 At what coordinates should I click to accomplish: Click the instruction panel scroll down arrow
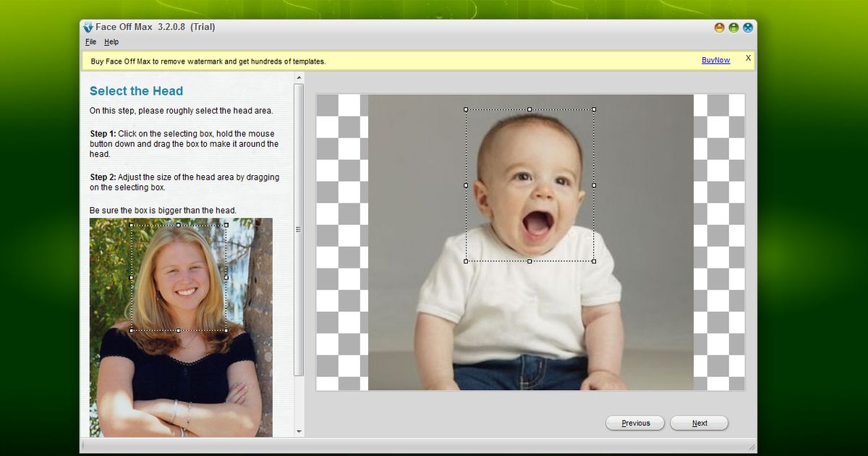pyautogui.click(x=299, y=432)
